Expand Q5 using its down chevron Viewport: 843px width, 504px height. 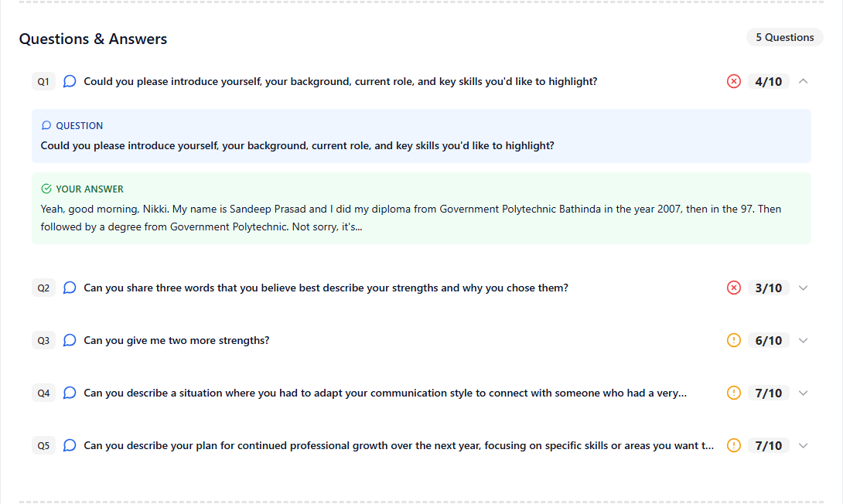coord(803,445)
